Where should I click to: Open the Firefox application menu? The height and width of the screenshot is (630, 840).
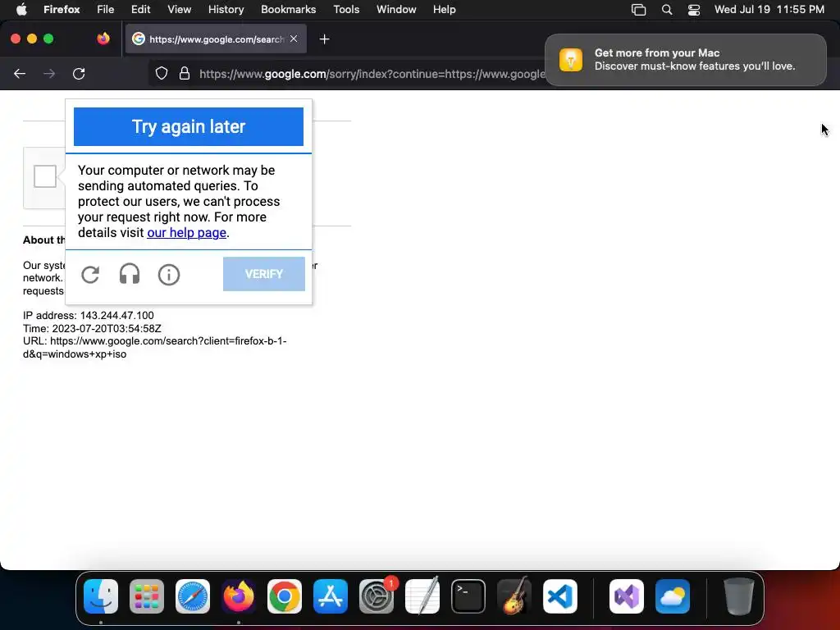click(62, 9)
